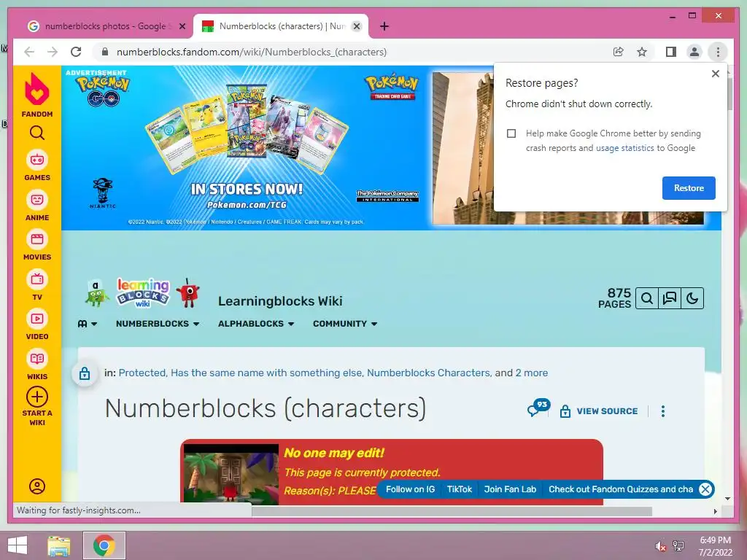The height and width of the screenshot is (560, 747).
Task: Open Chrome profile icon
Action: pos(694,52)
